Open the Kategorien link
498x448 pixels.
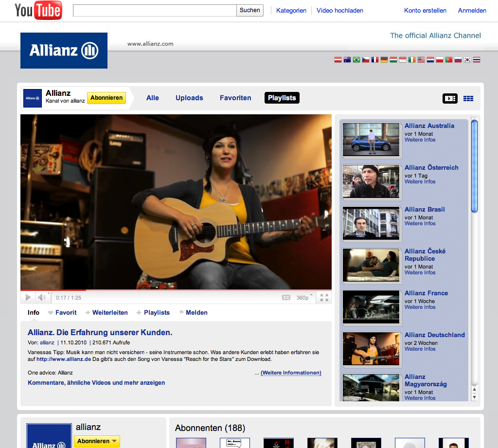(291, 11)
